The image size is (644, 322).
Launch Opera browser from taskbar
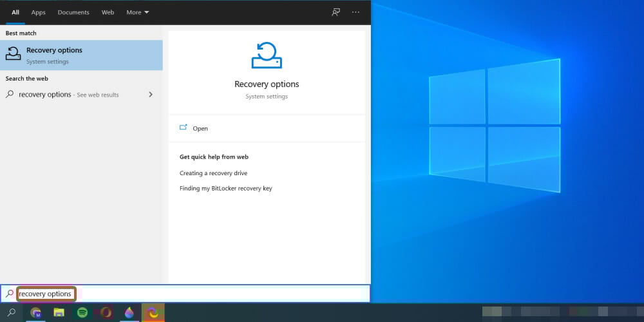pos(106,313)
